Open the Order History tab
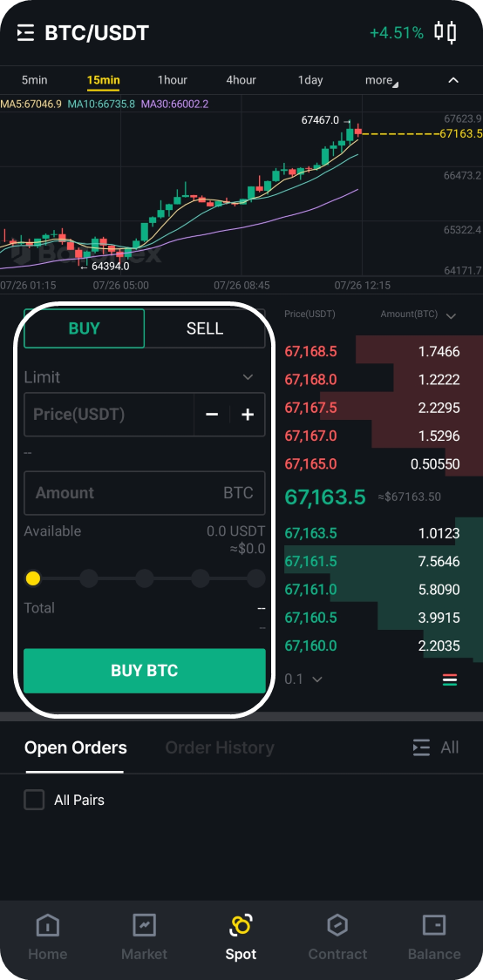The height and width of the screenshot is (980, 483). point(220,747)
